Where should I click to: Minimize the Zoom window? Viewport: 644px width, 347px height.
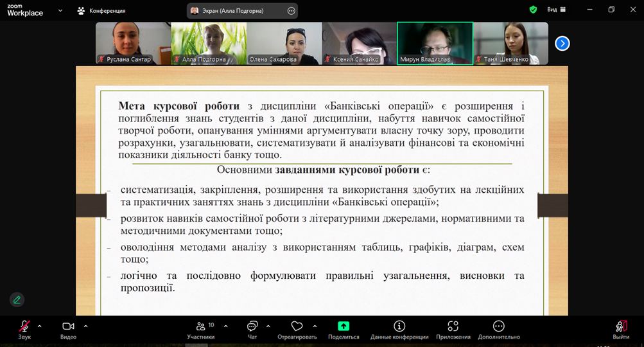[x=590, y=10]
